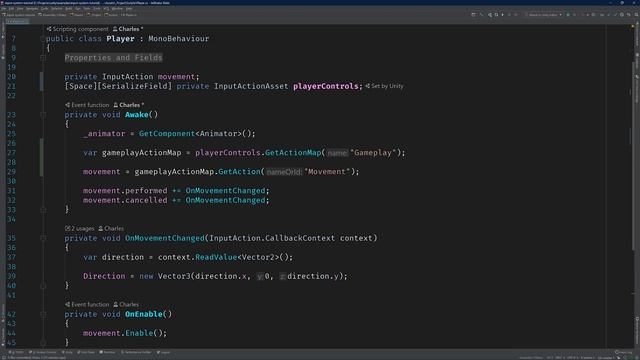
Task: Click the Scripting component code vision hint
Action: [78, 29]
